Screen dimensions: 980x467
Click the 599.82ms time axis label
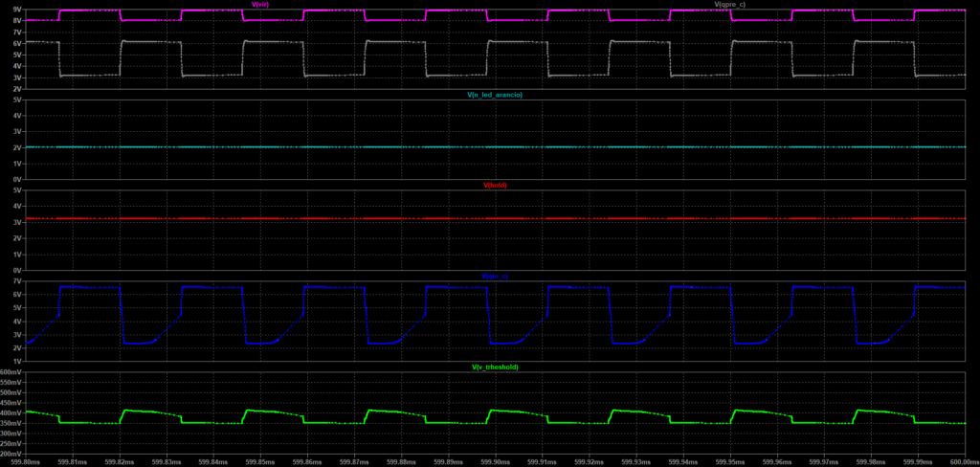[x=120, y=461]
